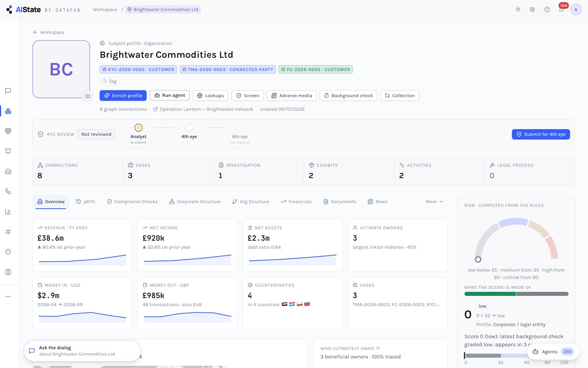Click the Background check button

(x=348, y=96)
